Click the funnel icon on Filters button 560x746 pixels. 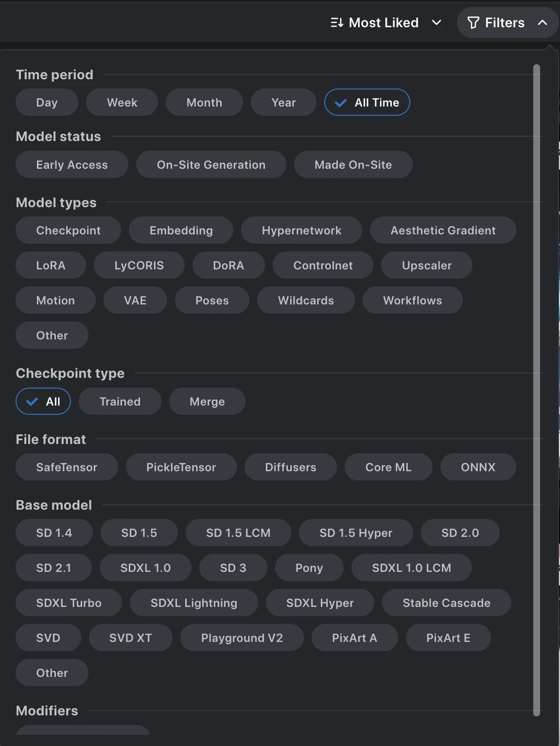(x=473, y=23)
